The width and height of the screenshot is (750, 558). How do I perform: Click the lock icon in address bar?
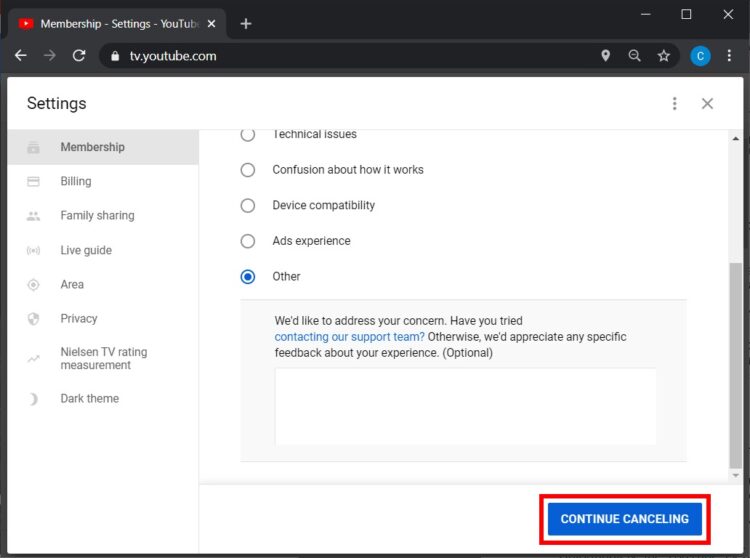115,56
